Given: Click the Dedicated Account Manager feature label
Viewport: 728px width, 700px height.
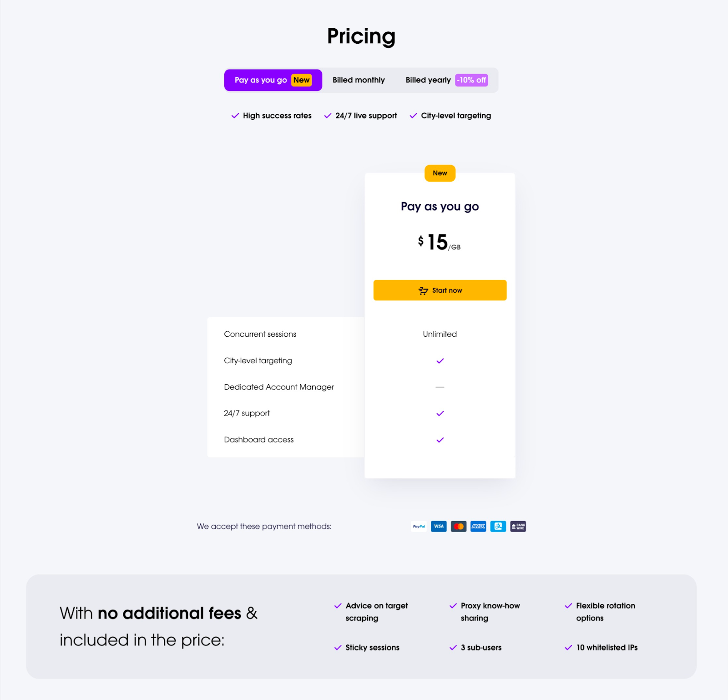Looking at the screenshot, I should click(279, 387).
